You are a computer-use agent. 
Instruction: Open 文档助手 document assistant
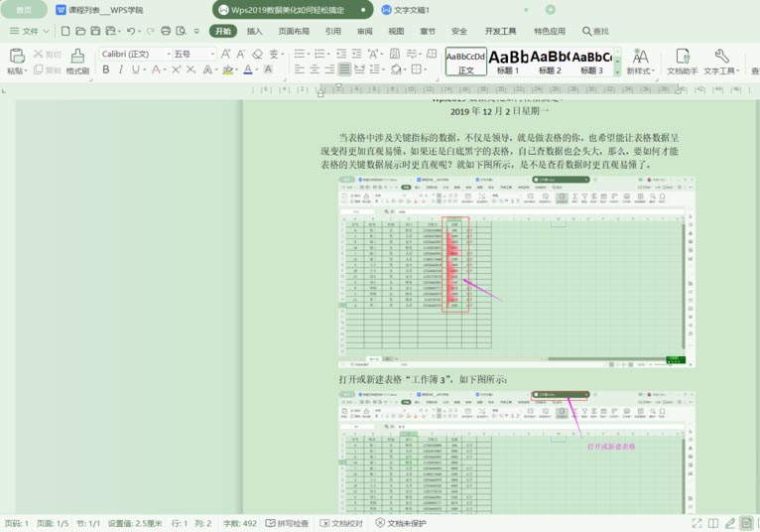[683, 62]
